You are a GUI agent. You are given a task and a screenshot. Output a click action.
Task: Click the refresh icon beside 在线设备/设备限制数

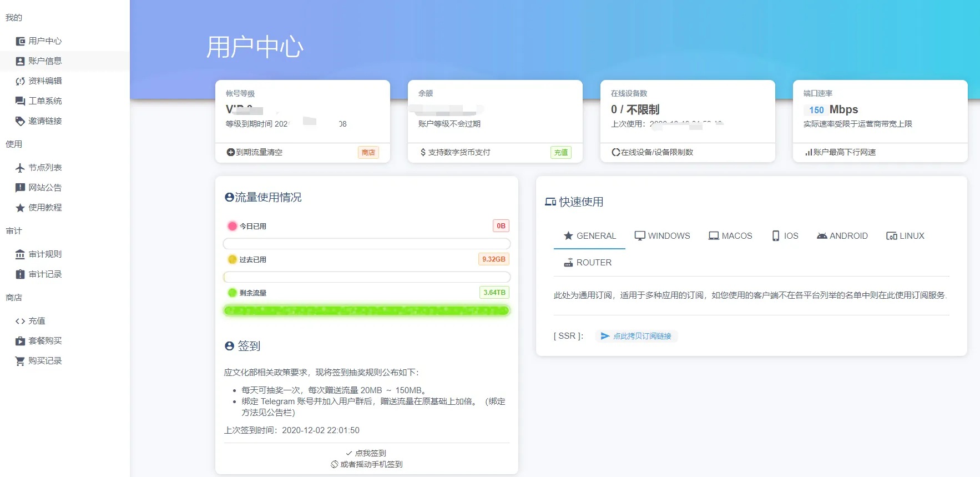click(x=616, y=152)
